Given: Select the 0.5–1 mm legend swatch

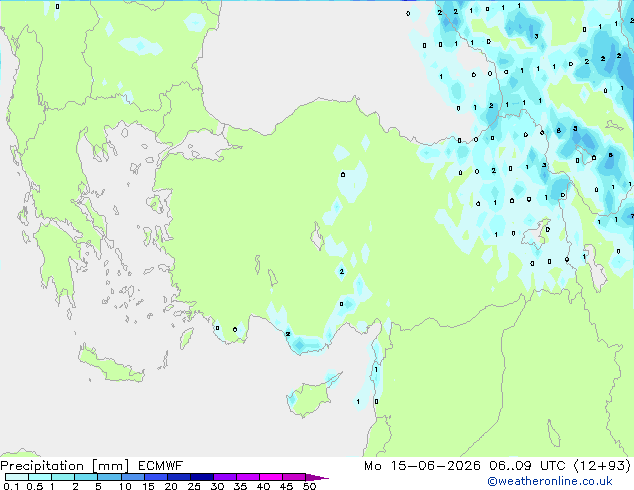Looking at the screenshot, I should click(x=40, y=477).
